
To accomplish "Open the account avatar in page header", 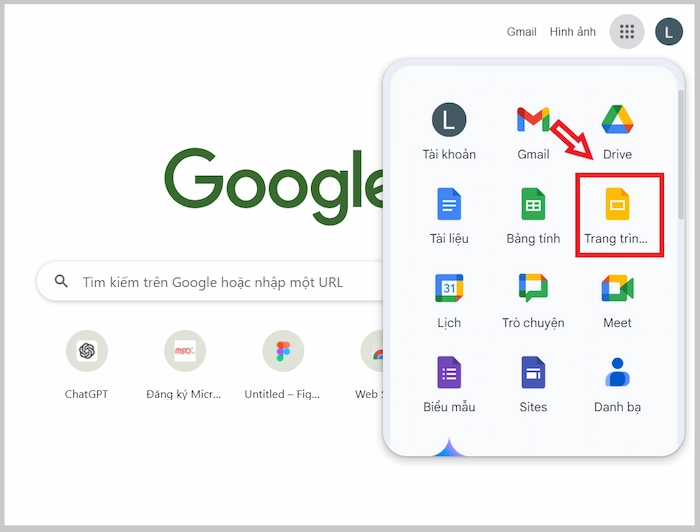I will point(669,32).
